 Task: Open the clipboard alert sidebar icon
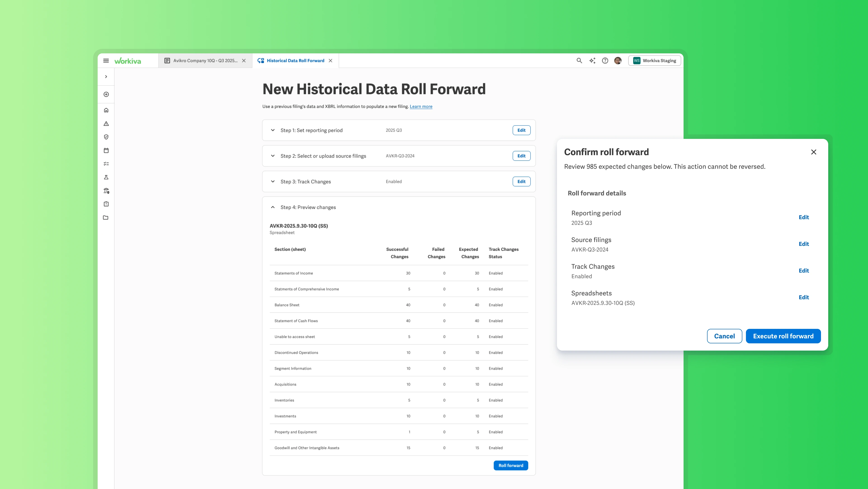106,204
